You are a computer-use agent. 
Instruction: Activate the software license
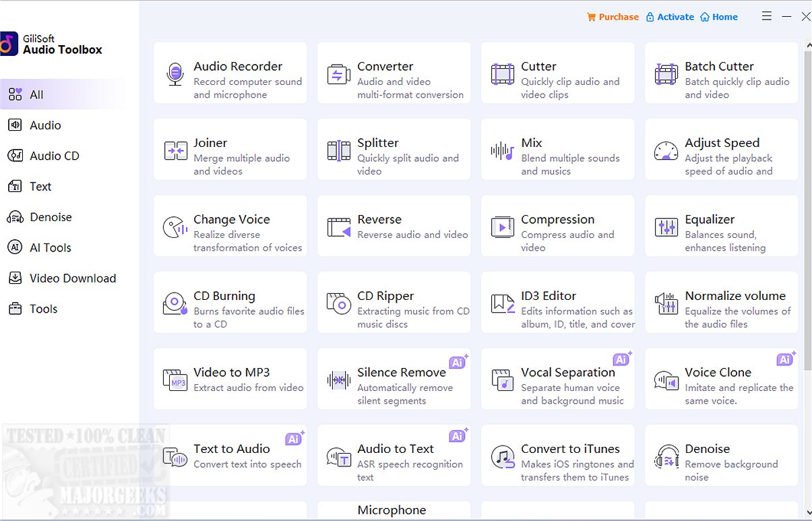click(x=670, y=16)
